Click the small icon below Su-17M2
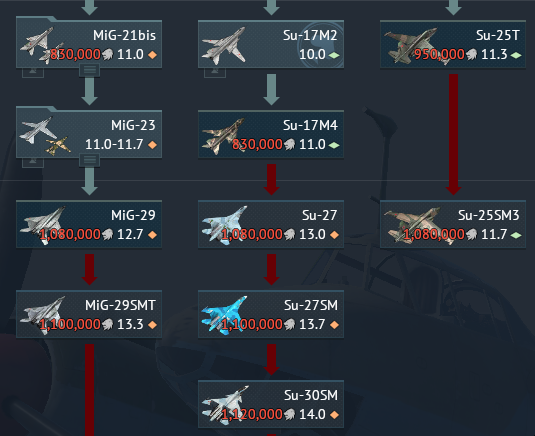 pos(215,72)
